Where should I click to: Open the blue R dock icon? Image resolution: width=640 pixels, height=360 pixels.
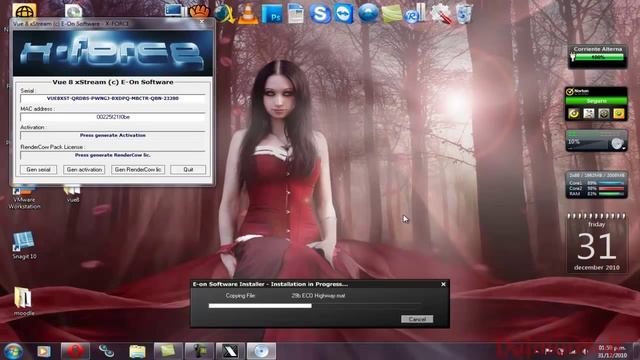[416, 13]
